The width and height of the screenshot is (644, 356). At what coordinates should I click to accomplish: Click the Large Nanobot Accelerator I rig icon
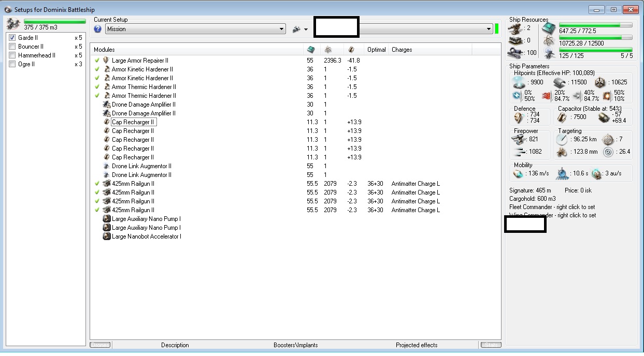(x=107, y=236)
